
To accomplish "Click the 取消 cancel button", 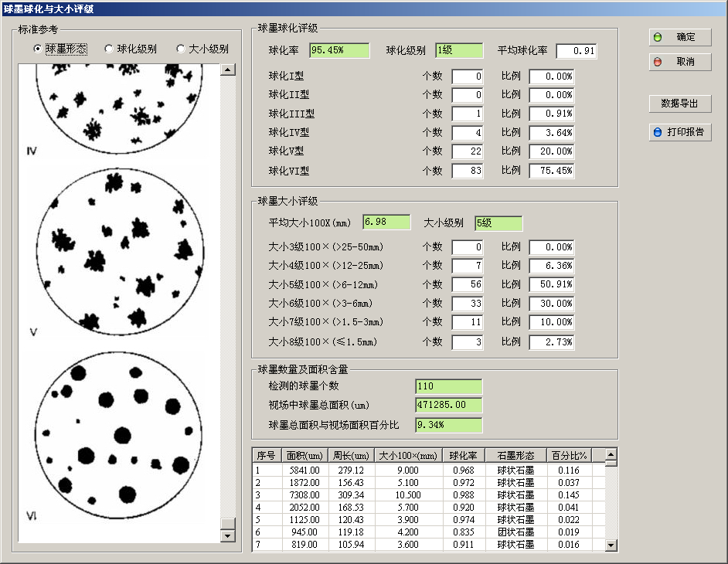I will coord(680,62).
